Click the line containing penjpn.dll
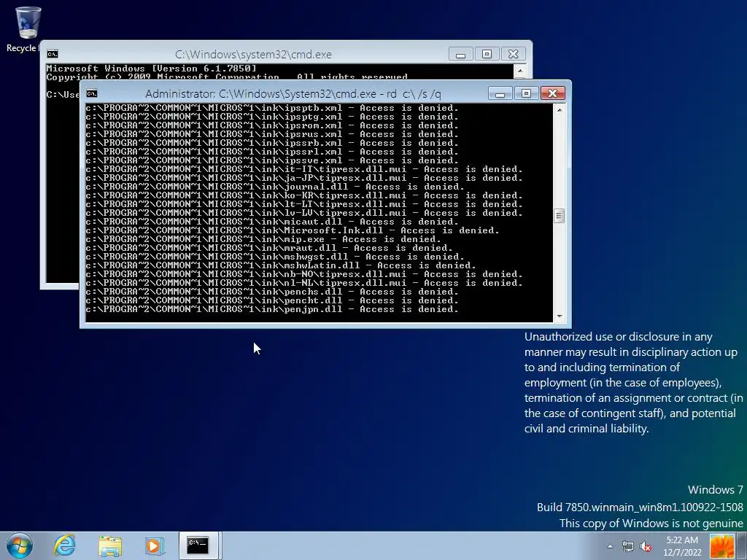 click(x=272, y=309)
